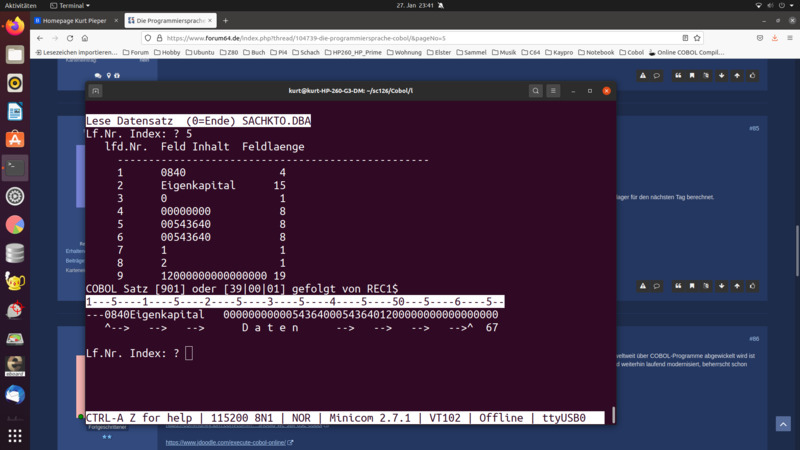800x450 pixels.
Task: Open the terminal hamburger menu
Action: (553, 91)
